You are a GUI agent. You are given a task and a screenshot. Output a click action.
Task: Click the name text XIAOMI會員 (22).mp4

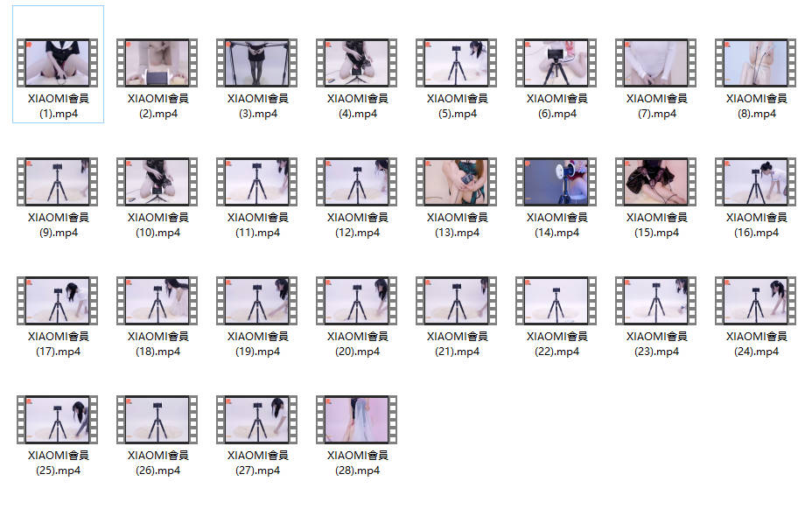556,345
